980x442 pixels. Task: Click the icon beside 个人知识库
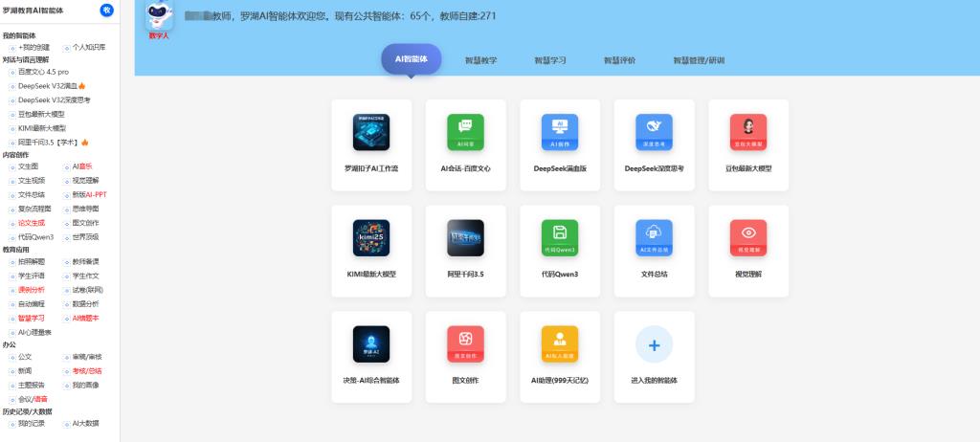pyautogui.click(x=66, y=48)
